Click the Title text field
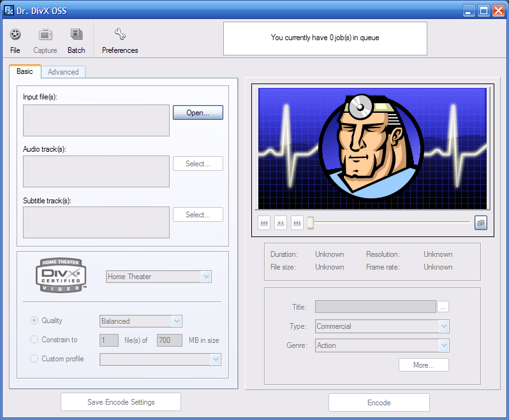This screenshot has height=420, width=509. (376, 307)
